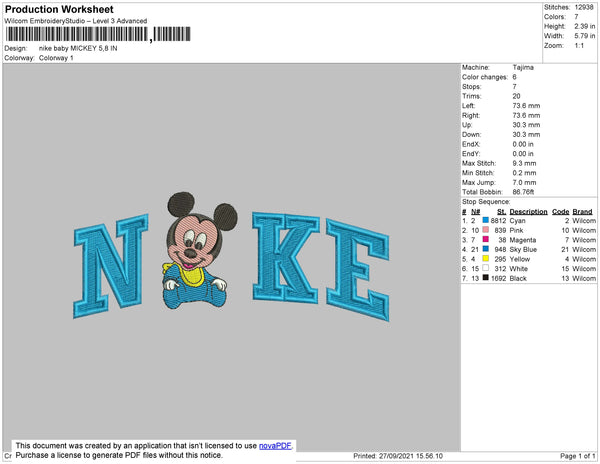The width and height of the screenshot is (600, 464).
Task: Click the Cyan thread color swatch
Action: (x=486, y=220)
